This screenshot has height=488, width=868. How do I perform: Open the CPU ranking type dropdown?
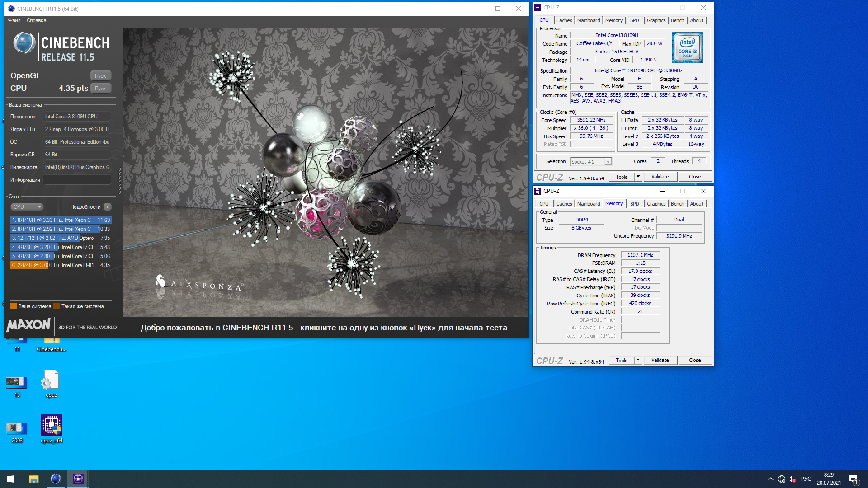(x=27, y=207)
